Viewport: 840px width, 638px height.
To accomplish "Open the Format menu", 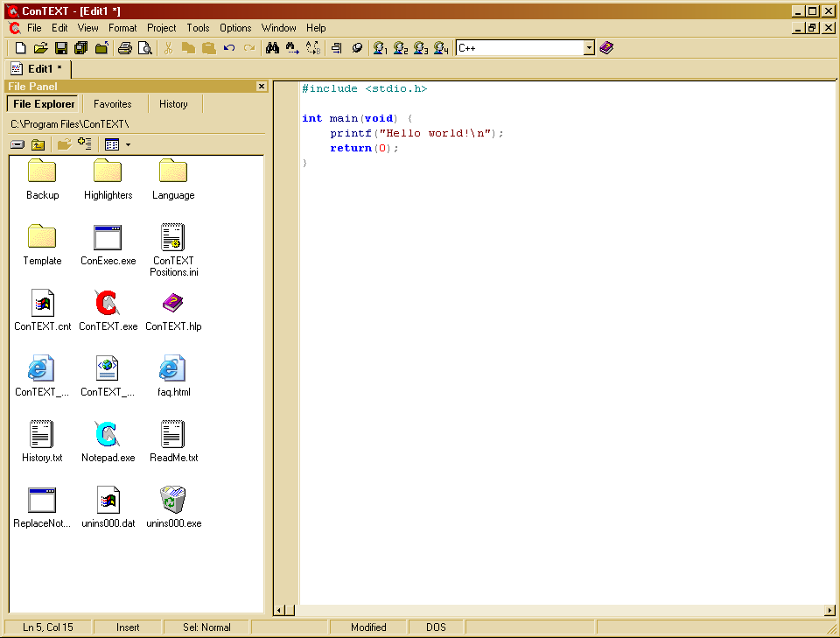I will coord(122,28).
